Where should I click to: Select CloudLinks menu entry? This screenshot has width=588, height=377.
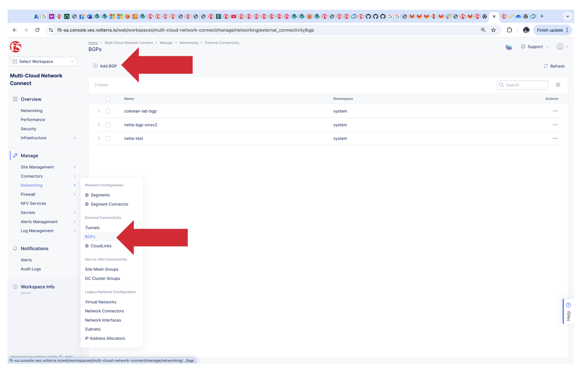tap(101, 246)
